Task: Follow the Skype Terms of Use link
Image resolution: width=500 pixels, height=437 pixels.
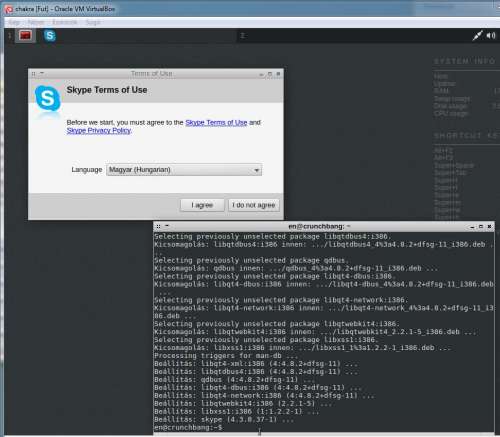Action: [x=216, y=123]
